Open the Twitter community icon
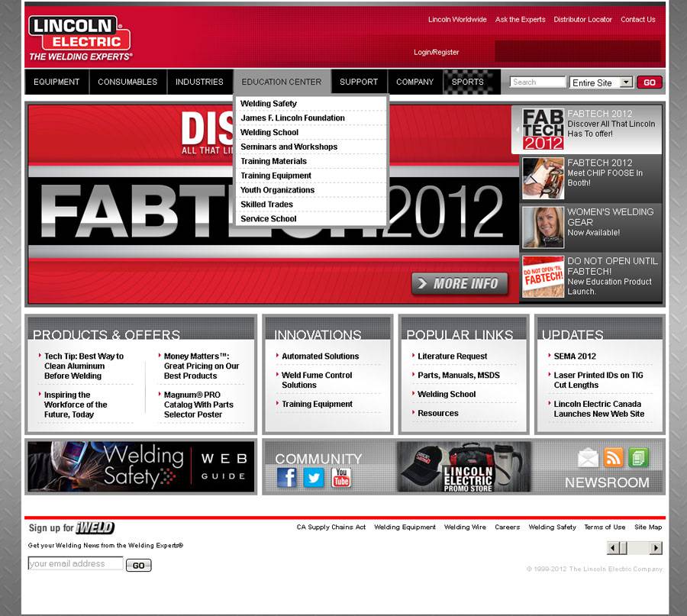 314,478
